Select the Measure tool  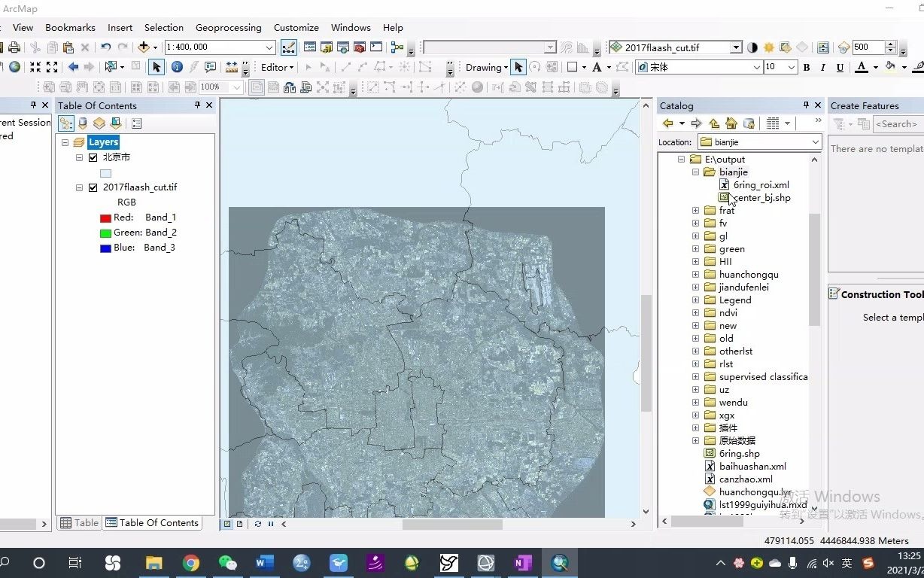230,67
